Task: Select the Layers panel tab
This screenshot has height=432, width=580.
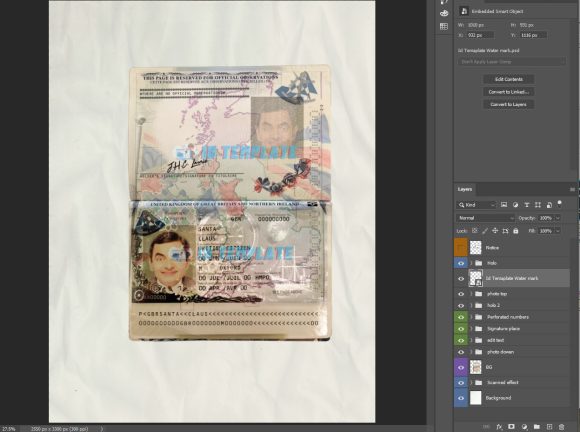Action: [465, 189]
